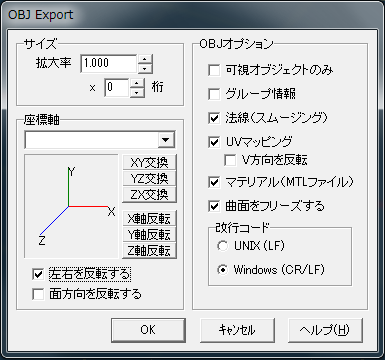Enable the グループ情報 checkbox
This screenshot has width=385, height=360.
[x=214, y=94]
